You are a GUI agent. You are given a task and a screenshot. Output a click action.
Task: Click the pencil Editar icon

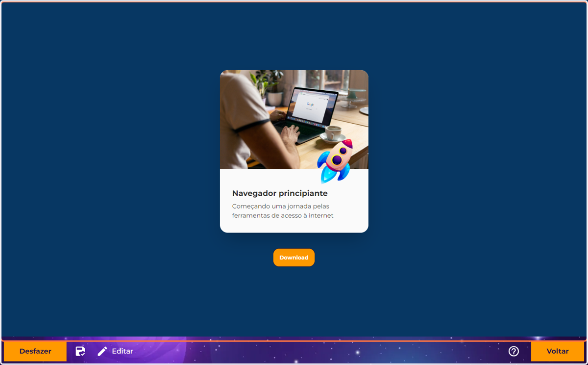[x=102, y=351]
